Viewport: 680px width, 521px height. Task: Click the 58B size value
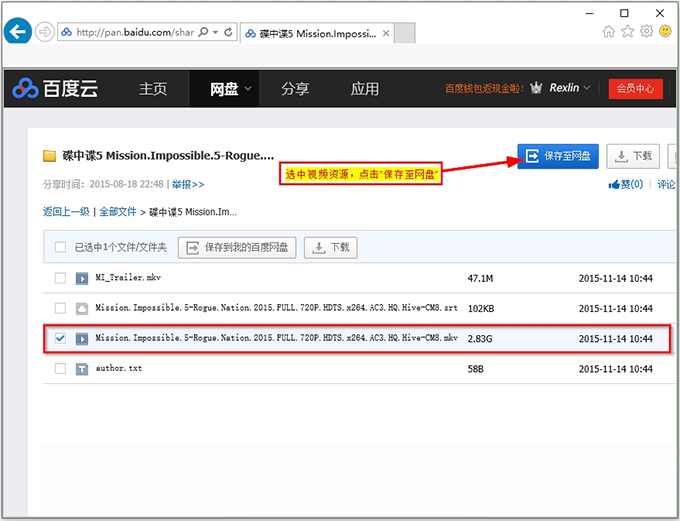pos(475,369)
